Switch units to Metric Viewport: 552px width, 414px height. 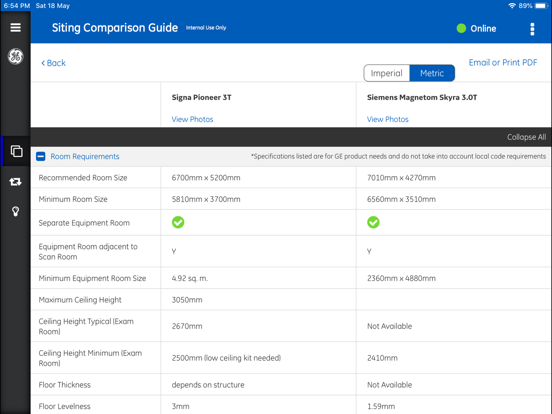tap(432, 73)
